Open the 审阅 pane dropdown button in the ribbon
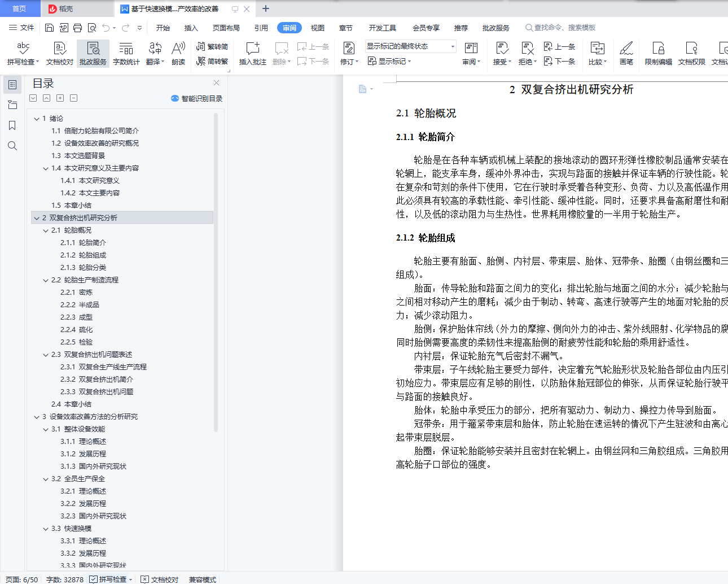Image resolution: width=728 pixels, height=584 pixels. 471,54
